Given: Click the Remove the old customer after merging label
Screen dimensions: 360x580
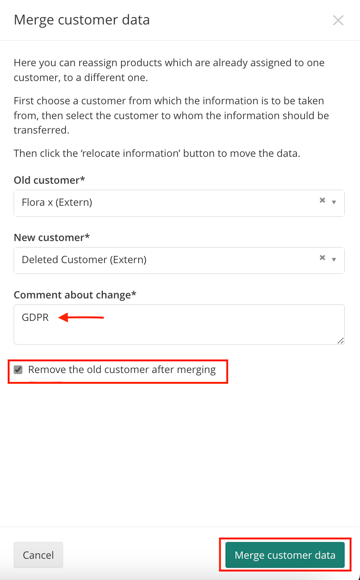Looking at the screenshot, I should coord(122,370).
